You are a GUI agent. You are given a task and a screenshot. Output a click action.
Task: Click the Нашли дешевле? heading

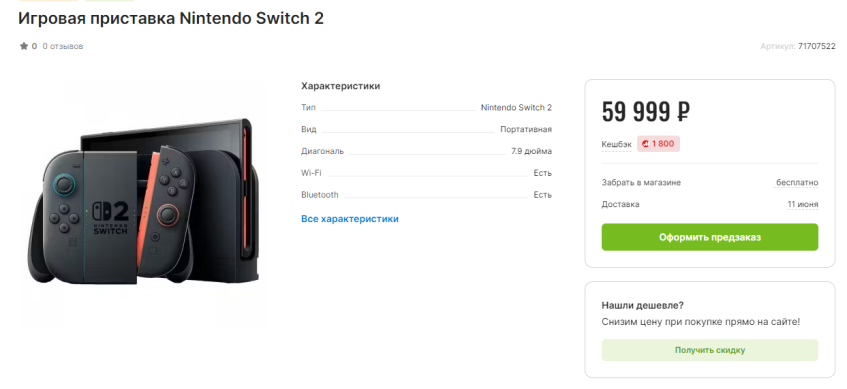tap(643, 305)
